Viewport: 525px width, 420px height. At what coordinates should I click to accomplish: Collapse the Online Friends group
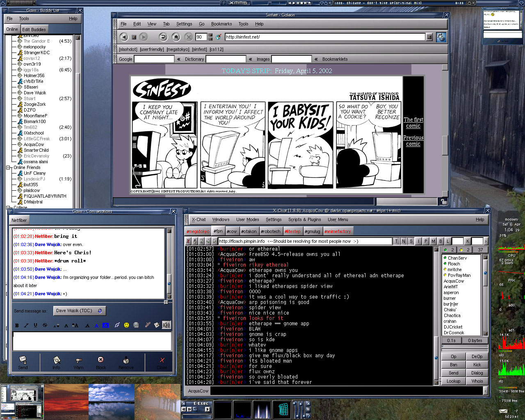pos(8,167)
